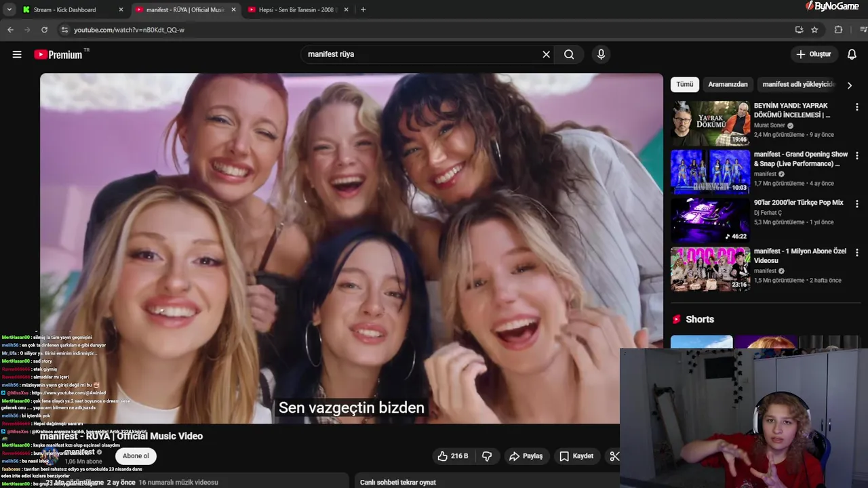Open the YouTube hamburger guide menu
This screenshot has height=488, width=868.
[17, 54]
